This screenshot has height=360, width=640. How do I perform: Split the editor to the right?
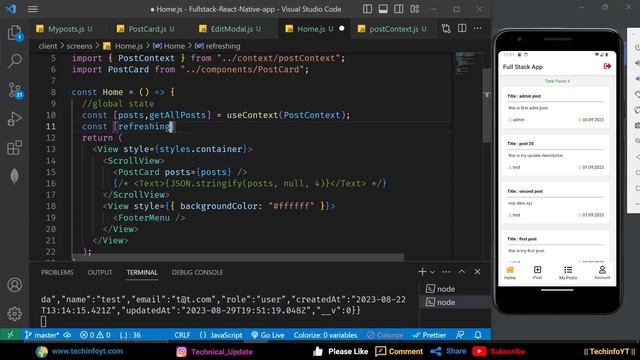coord(462,28)
